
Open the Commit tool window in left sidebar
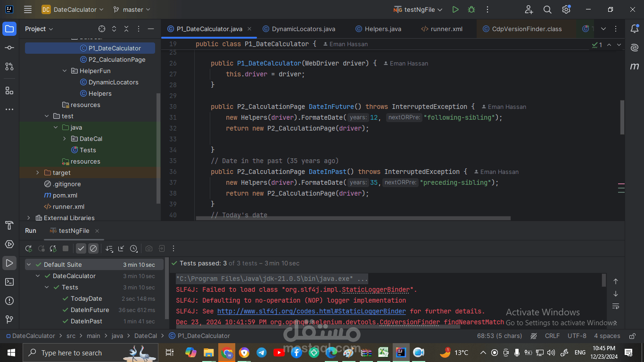click(9, 48)
